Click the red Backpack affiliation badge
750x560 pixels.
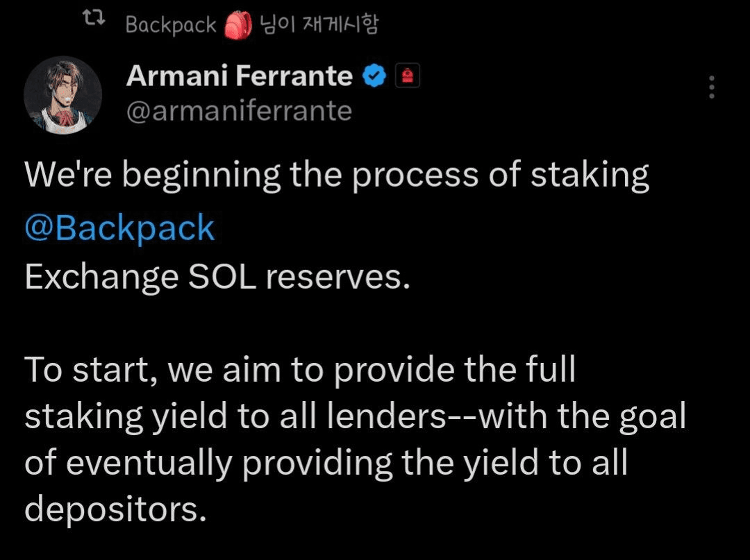407,76
